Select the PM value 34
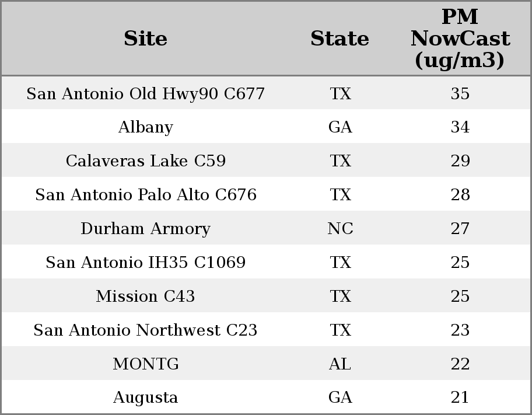 pyautogui.click(x=460, y=127)
